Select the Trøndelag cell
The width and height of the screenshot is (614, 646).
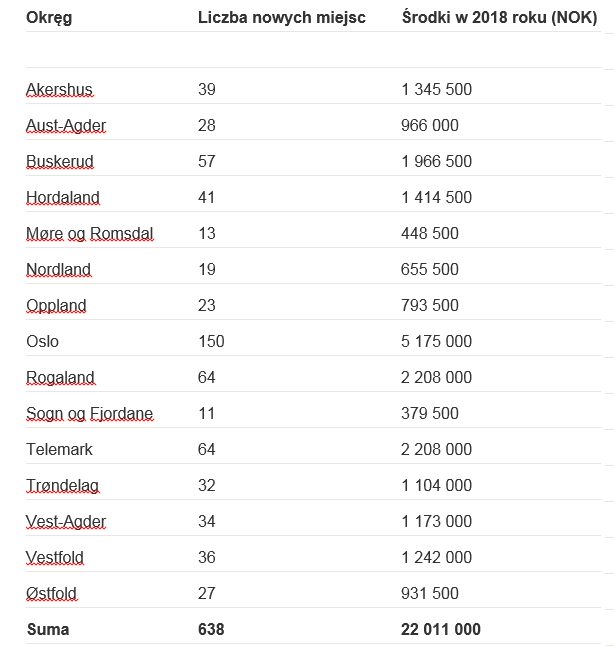pos(62,486)
